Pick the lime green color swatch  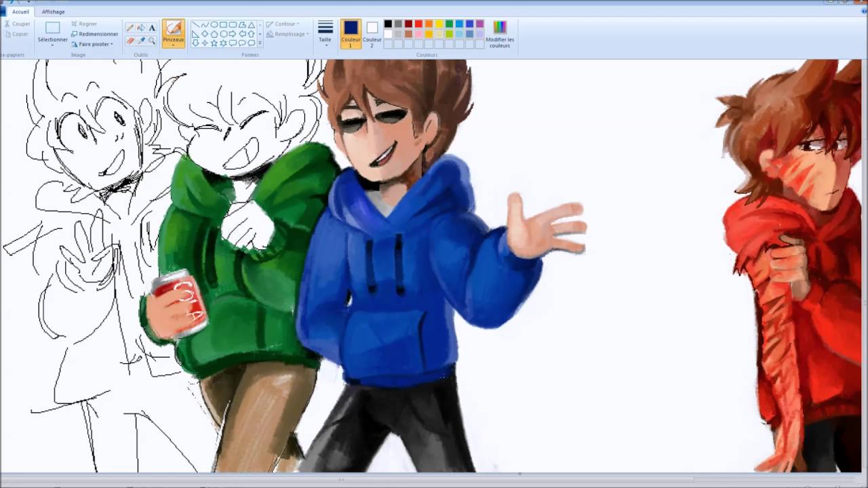point(449,34)
